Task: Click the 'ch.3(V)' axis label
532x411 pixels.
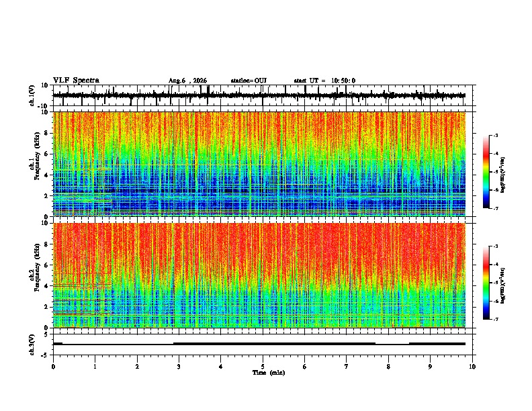Action: point(32,345)
